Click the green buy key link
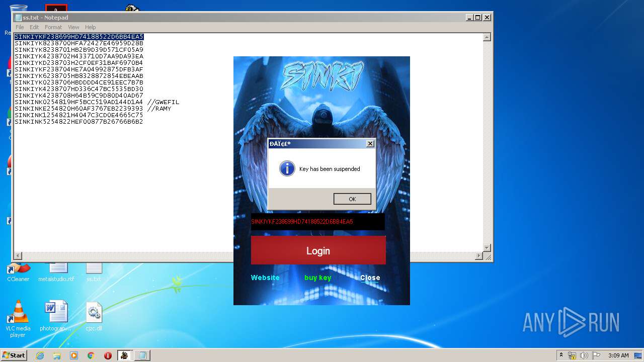The width and height of the screenshot is (644, 362). click(x=317, y=278)
